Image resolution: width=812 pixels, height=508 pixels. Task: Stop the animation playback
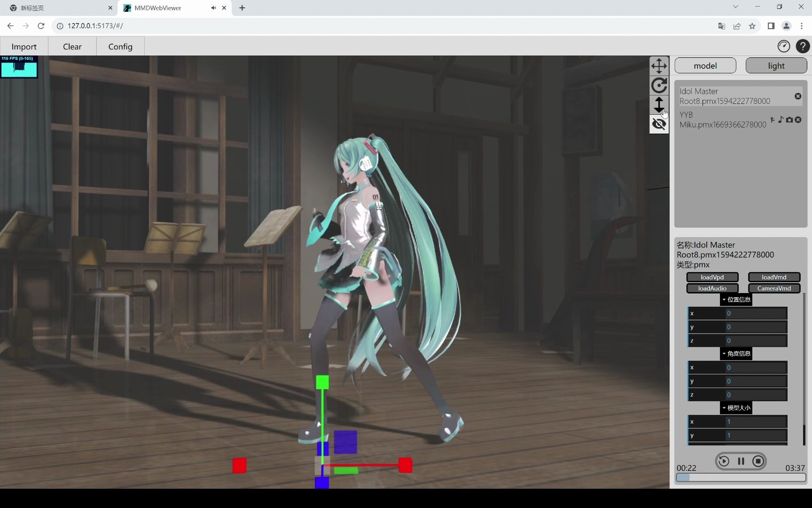point(758,461)
